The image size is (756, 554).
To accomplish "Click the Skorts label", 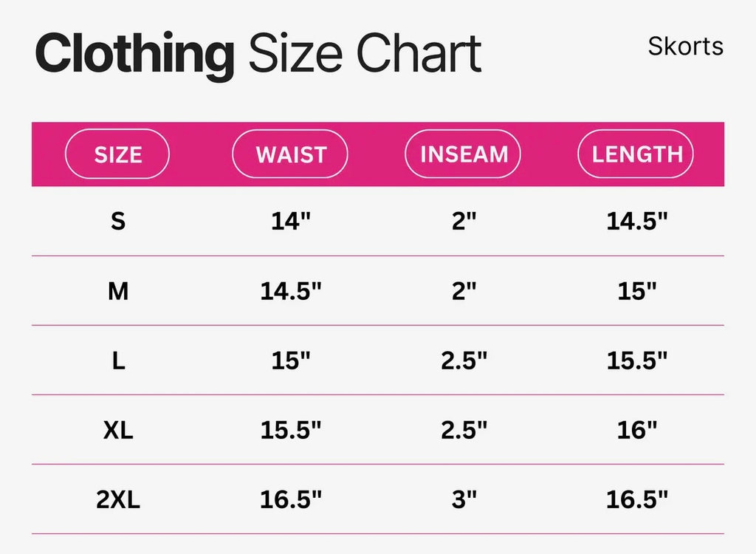I will pyautogui.click(x=685, y=47).
